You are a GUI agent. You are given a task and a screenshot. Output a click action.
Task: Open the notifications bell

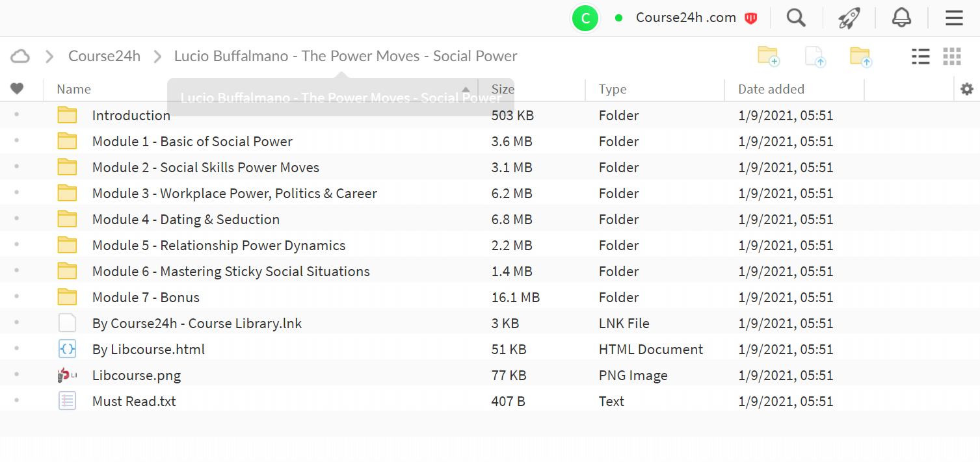(x=901, y=18)
